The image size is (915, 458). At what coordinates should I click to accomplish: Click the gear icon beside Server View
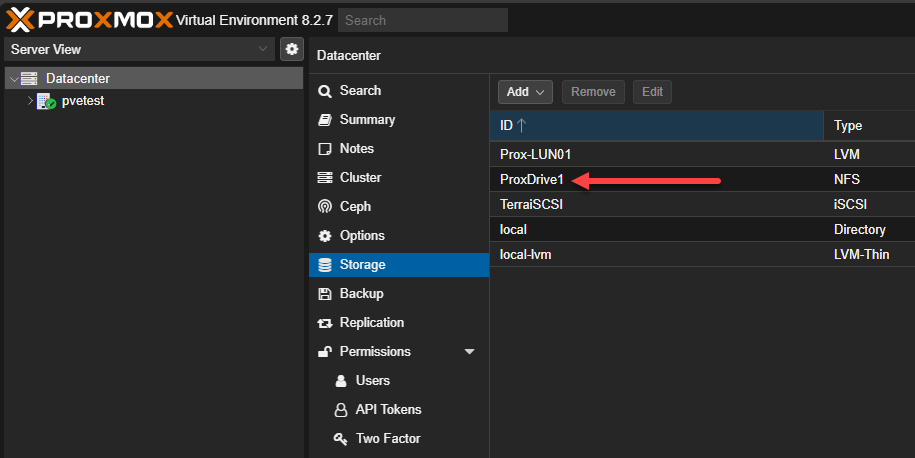click(x=291, y=49)
